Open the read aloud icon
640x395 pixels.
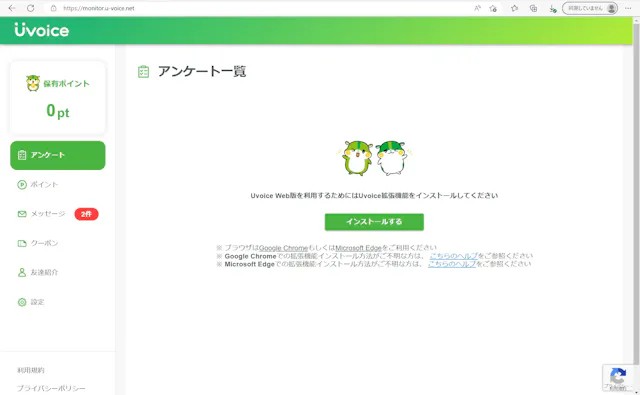coord(477,8)
